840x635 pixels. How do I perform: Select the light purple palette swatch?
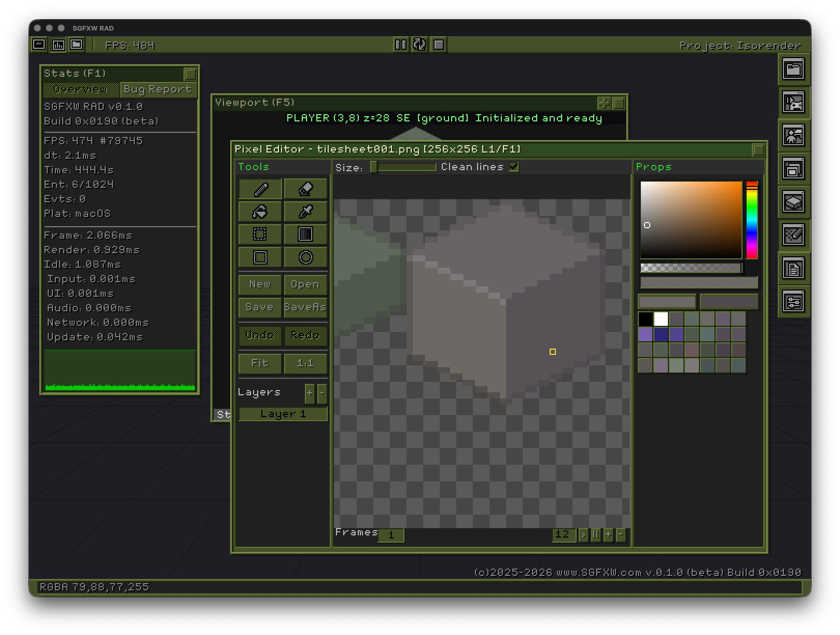(x=646, y=334)
